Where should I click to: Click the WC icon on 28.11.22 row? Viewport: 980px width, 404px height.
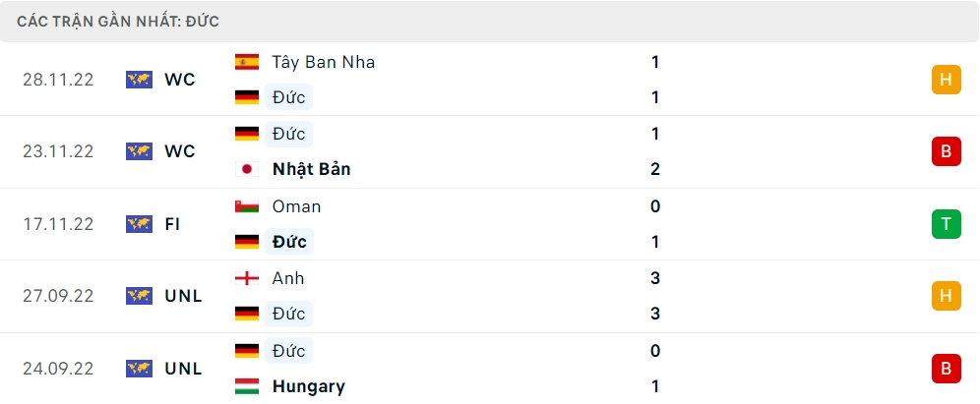click(139, 80)
